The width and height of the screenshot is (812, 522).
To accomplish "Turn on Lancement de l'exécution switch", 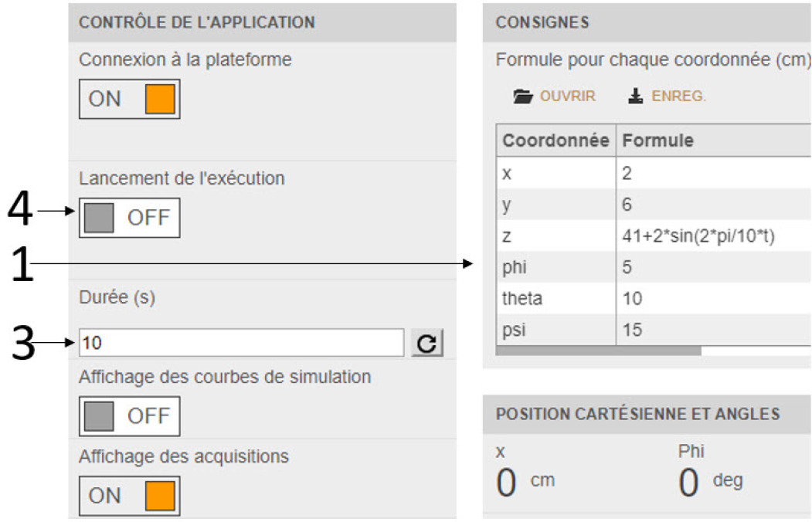I will (130, 218).
